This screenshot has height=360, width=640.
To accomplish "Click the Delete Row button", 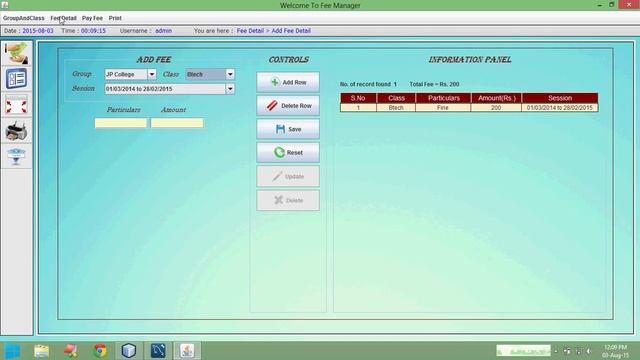I will 288,106.
